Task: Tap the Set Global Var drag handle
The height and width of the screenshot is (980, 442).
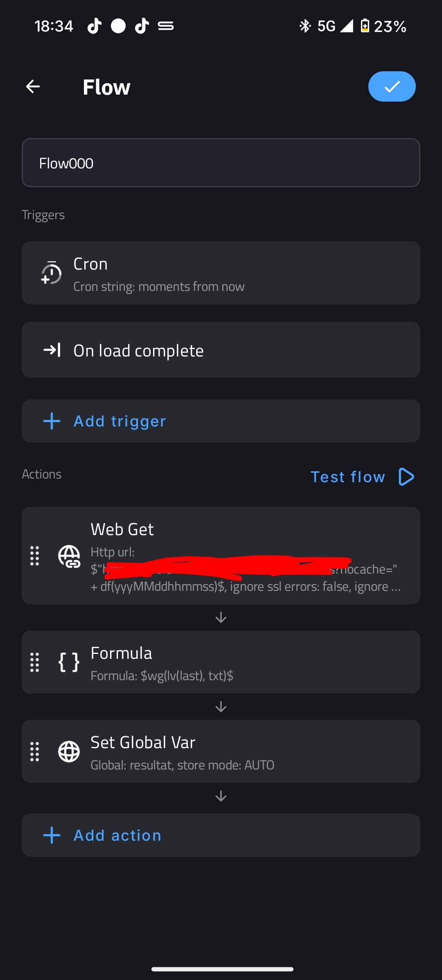Action: (x=35, y=751)
